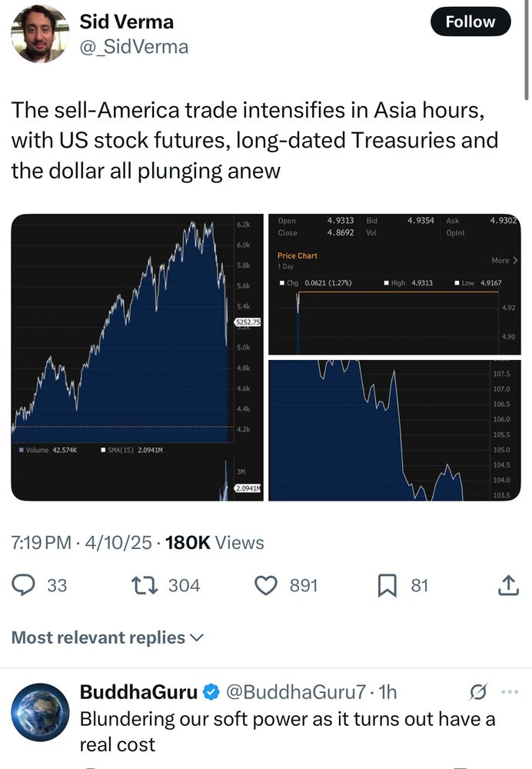Screen dimensions: 532x769
Task: Open the three-dots menu on BuddhaGuru's reply
Action: pos(510,692)
